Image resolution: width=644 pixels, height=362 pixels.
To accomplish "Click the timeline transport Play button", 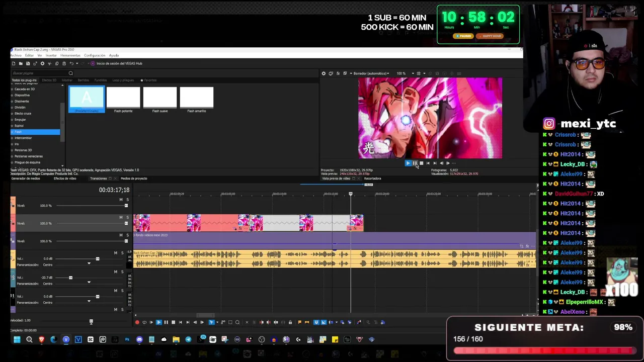I will (158, 322).
